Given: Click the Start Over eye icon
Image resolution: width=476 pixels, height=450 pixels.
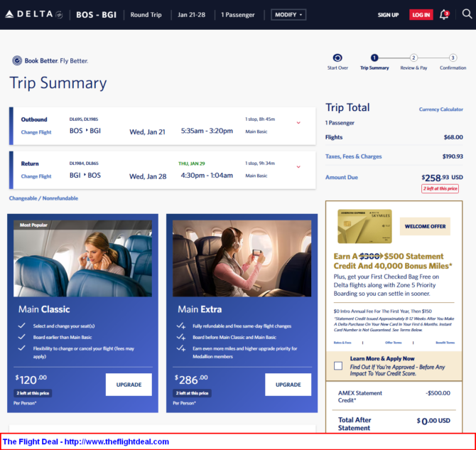Looking at the screenshot, I should (337, 58).
